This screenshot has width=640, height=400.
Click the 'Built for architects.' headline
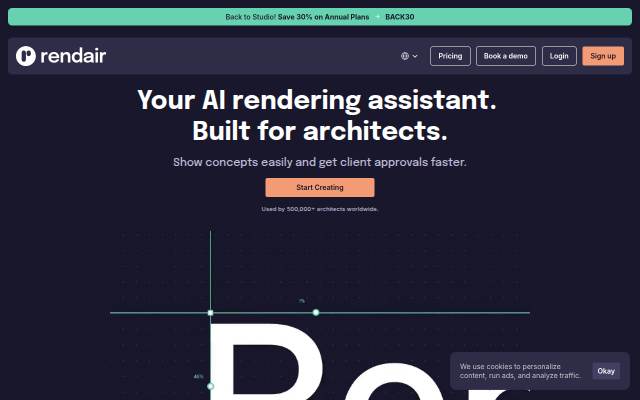point(320,131)
